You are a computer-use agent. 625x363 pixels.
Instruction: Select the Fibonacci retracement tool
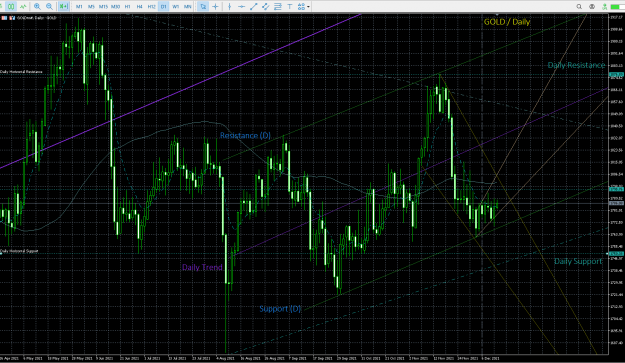point(278,6)
